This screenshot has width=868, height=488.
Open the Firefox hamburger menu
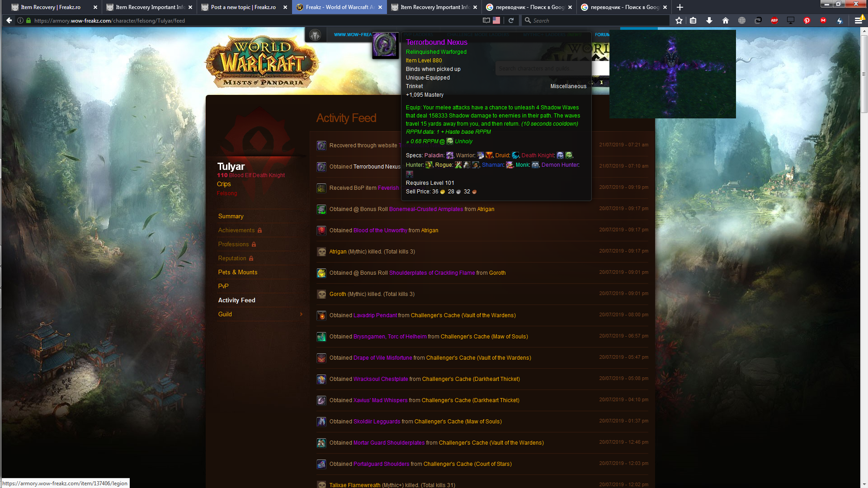[858, 20]
